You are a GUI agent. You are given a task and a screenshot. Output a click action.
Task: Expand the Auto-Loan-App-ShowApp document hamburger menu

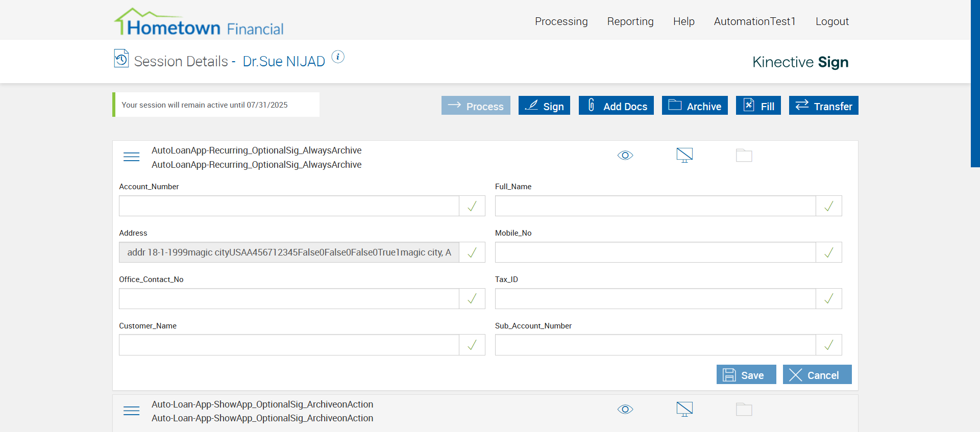coord(132,411)
